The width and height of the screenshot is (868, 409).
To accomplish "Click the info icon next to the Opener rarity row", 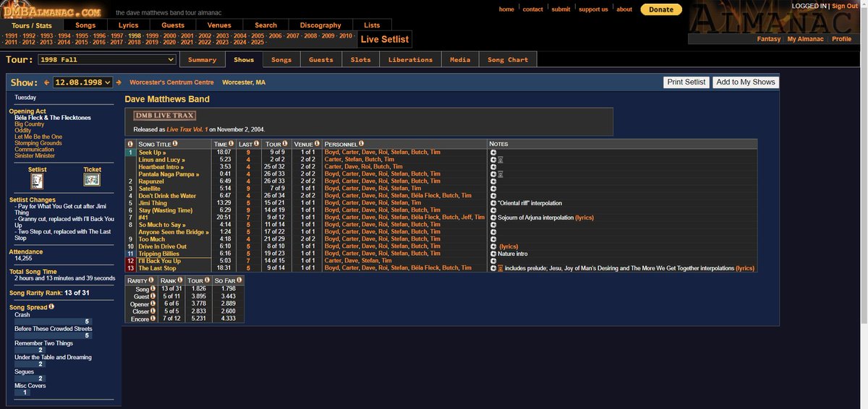I will click(x=152, y=303).
